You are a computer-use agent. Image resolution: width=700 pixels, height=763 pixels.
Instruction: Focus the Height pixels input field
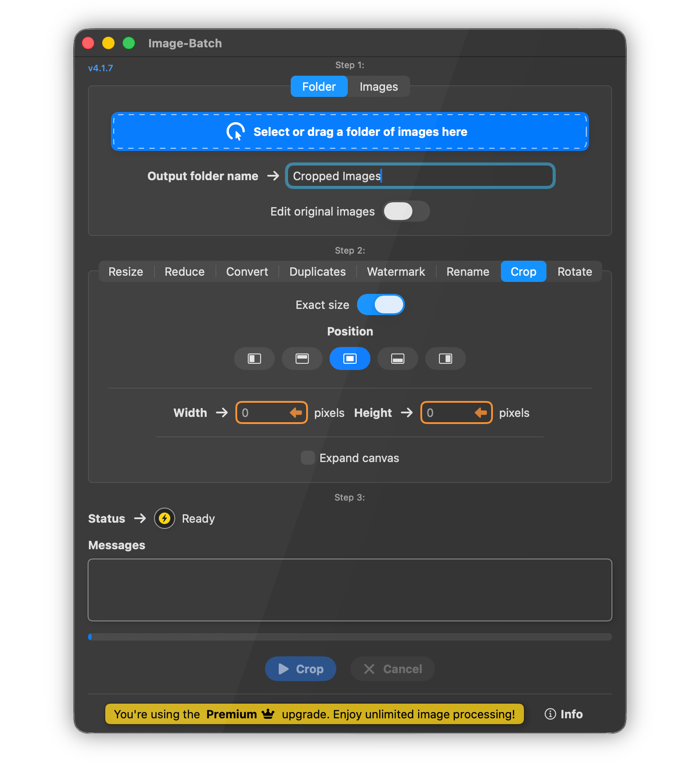(457, 412)
